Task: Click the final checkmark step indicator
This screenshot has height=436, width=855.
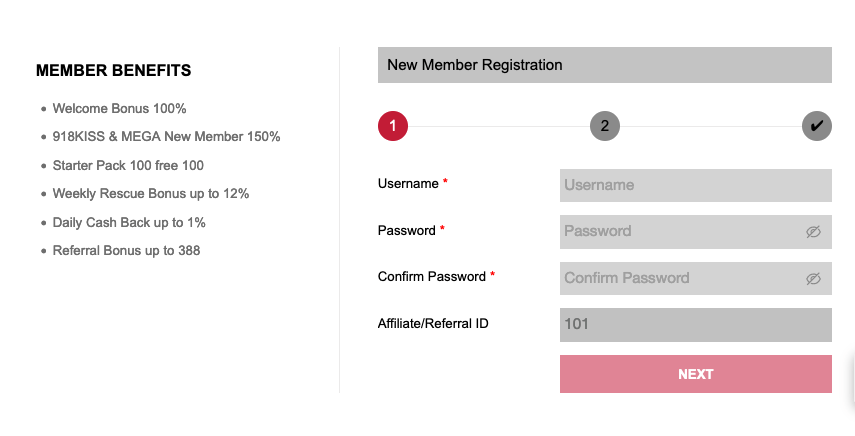Action: [x=817, y=126]
